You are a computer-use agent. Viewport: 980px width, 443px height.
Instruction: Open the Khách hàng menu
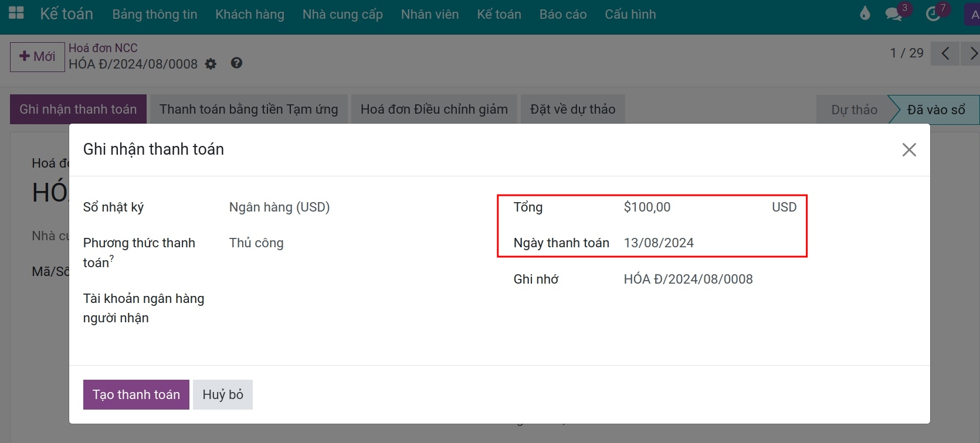point(250,14)
